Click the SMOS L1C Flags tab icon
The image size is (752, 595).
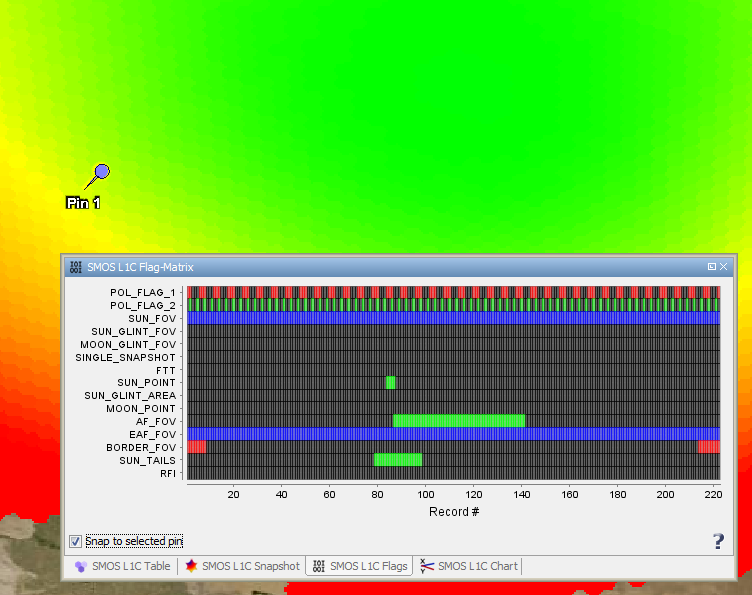coord(318,566)
